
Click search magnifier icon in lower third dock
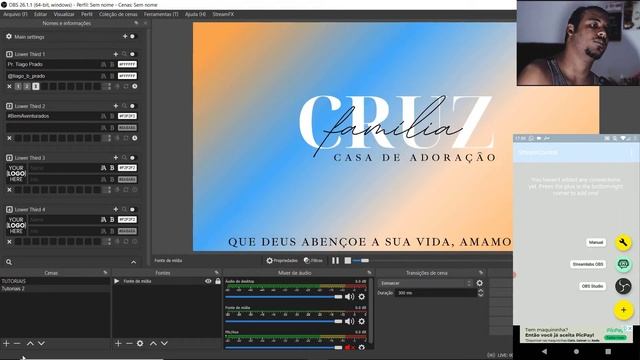tap(9, 262)
